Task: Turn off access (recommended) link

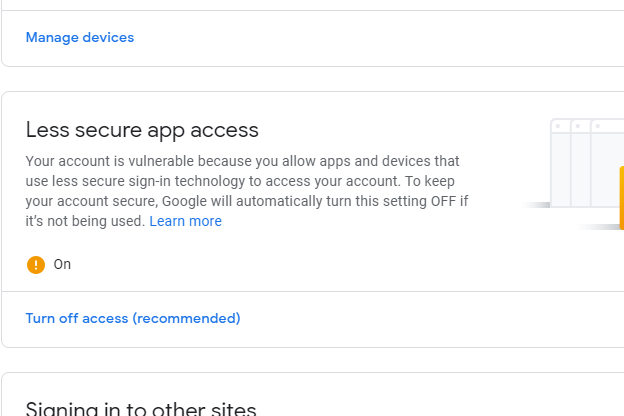Action: tap(133, 318)
